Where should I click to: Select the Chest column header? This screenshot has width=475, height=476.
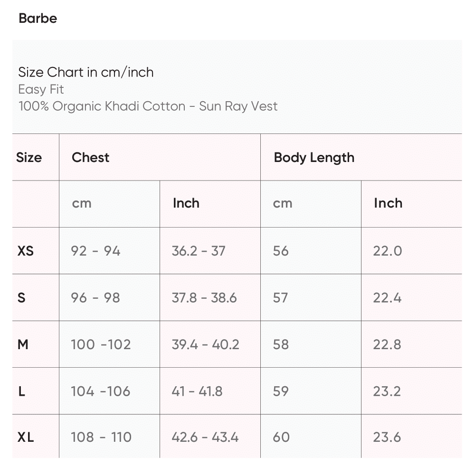(91, 158)
